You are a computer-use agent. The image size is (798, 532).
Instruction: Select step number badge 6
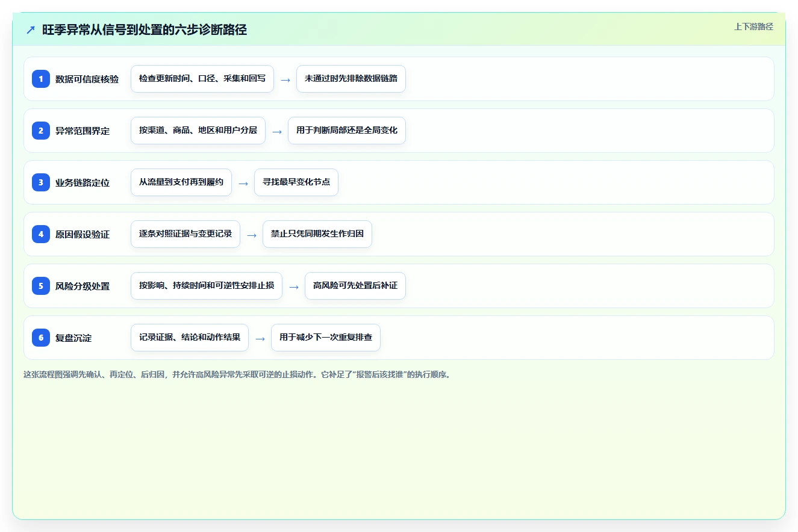[x=41, y=337]
